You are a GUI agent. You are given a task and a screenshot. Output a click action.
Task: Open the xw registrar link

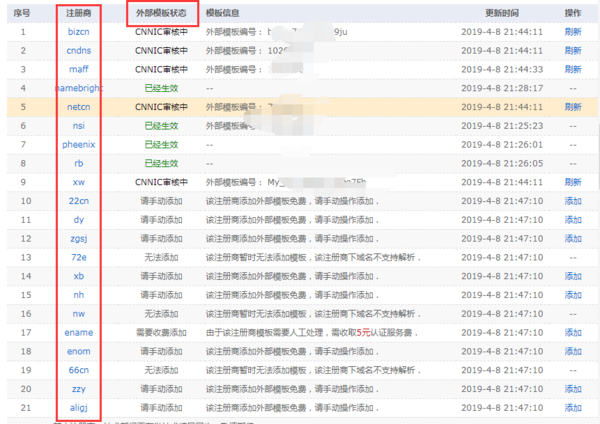pos(78,182)
